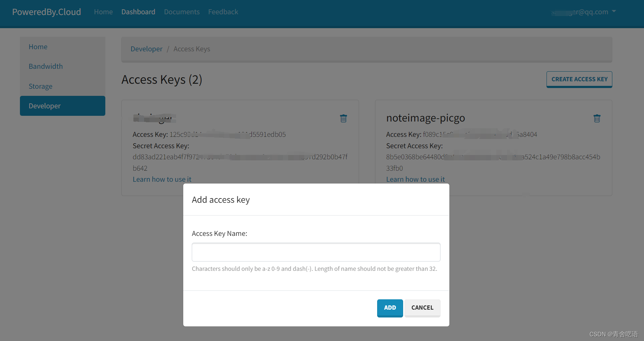Open the Storage sidebar section
644x341 pixels.
(40, 86)
